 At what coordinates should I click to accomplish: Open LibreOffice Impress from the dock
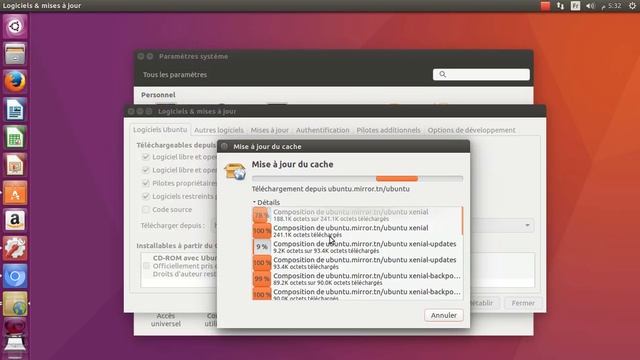15,165
